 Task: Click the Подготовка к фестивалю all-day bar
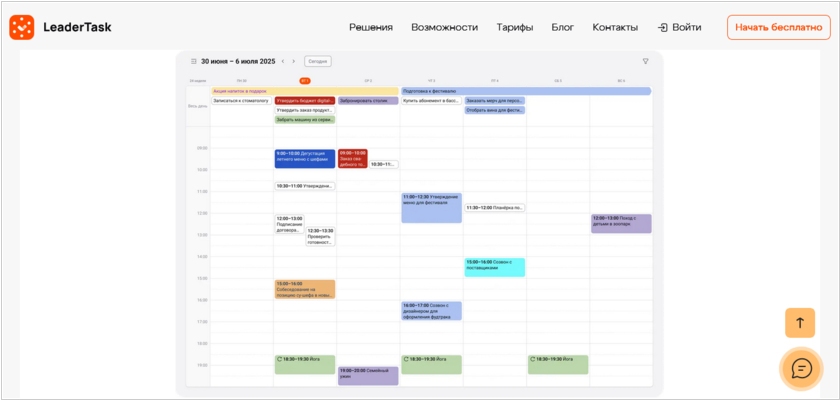pos(525,91)
